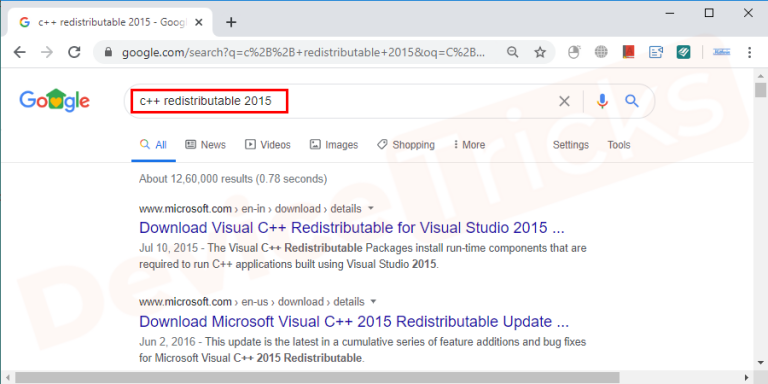This screenshot has width=768, height=384.
Task: Switch to the Images tab
Action: click(x=334, y=145)
